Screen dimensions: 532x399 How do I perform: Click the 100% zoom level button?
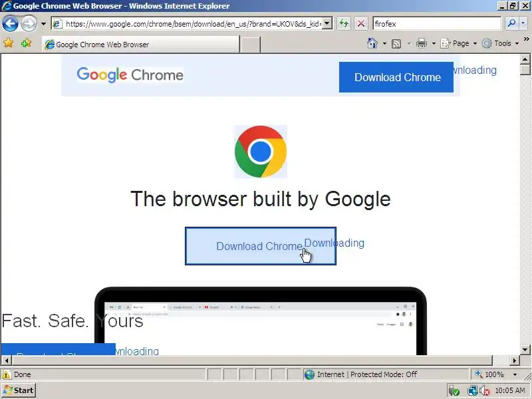(489, 374)
